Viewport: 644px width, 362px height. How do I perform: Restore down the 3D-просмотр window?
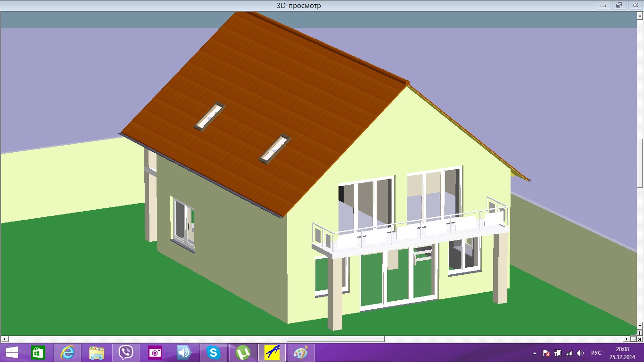coord(619,5)
